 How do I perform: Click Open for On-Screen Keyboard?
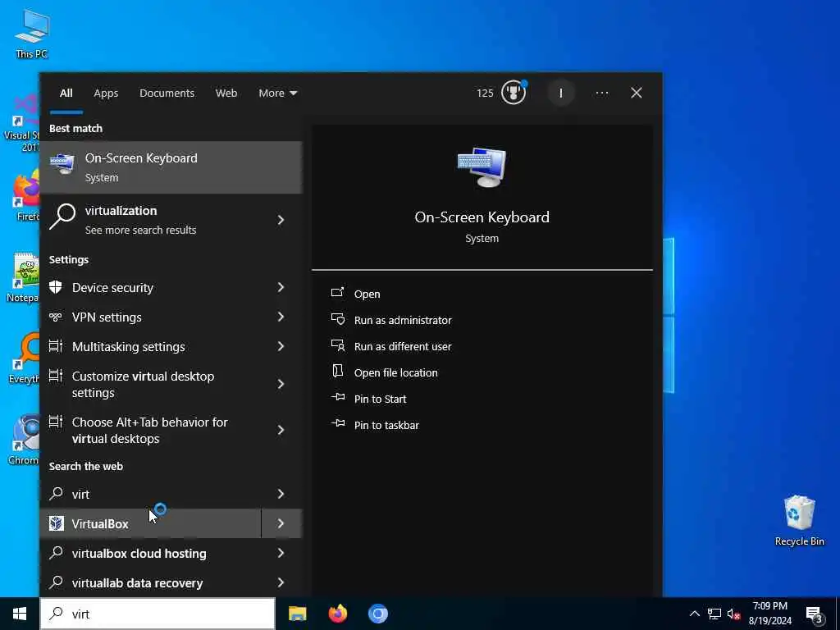click(x=367, y=294)
